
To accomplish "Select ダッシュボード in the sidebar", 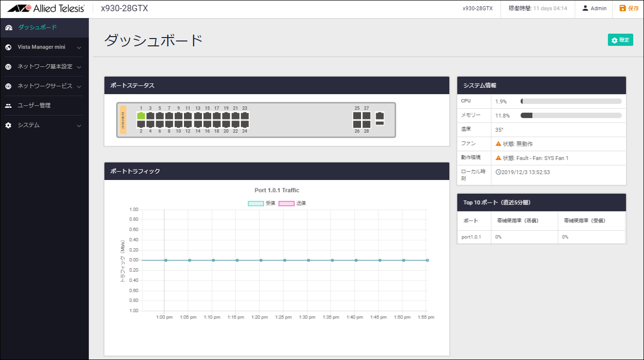I will (38, 27).
